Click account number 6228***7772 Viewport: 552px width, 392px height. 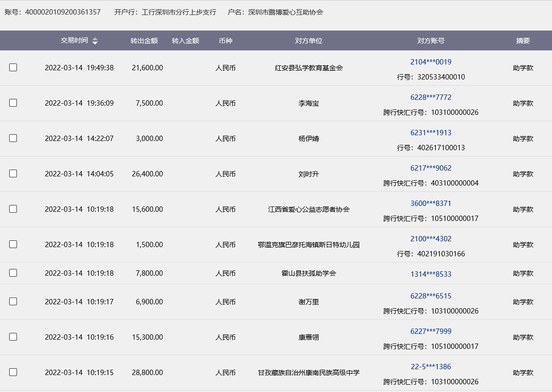[x=431, y=97]
